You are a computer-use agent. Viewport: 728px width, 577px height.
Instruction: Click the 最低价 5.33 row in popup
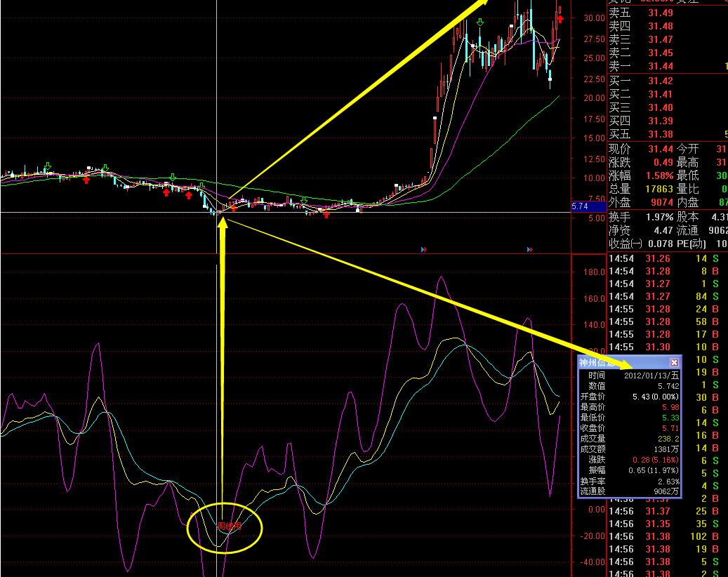pyautogui.click(x=630, y=418)
